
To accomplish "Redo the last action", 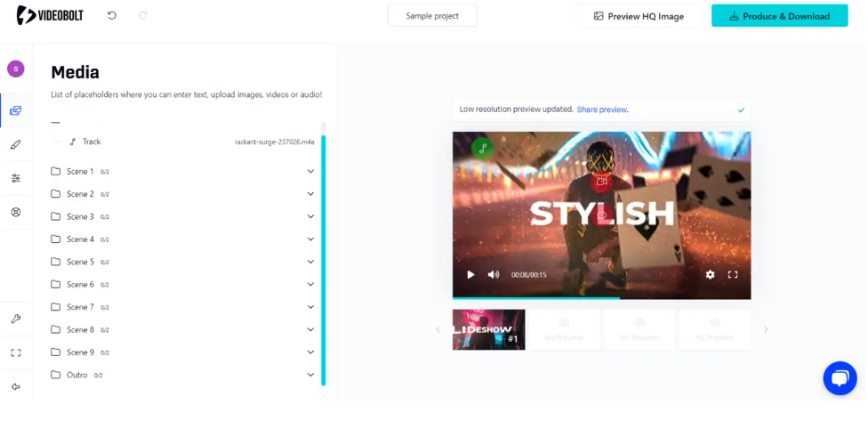I will click(143, 15).
